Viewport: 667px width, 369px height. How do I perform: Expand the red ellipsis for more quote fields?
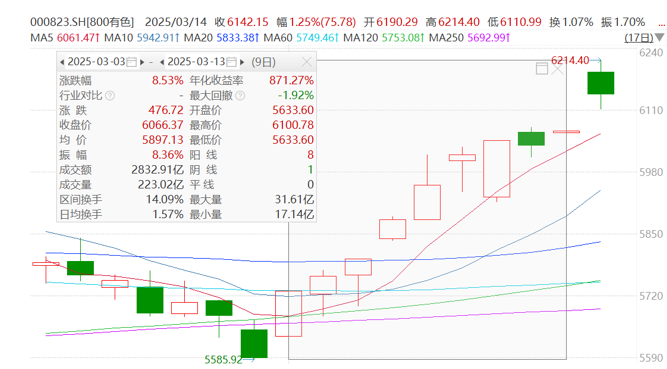pyautogui.click(x=661, y=25)
